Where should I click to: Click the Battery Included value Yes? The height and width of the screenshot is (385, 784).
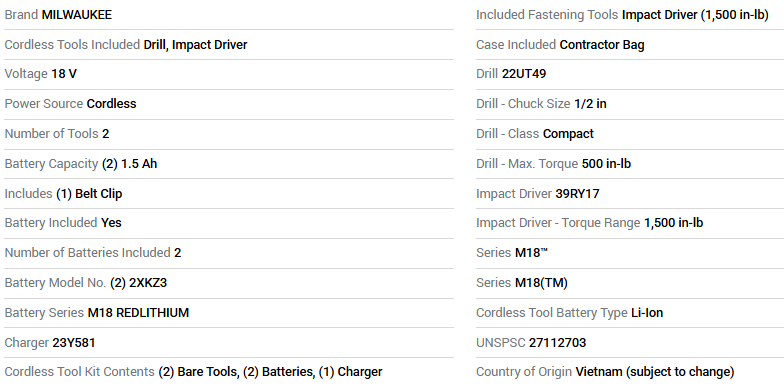(x=111, y=223)
